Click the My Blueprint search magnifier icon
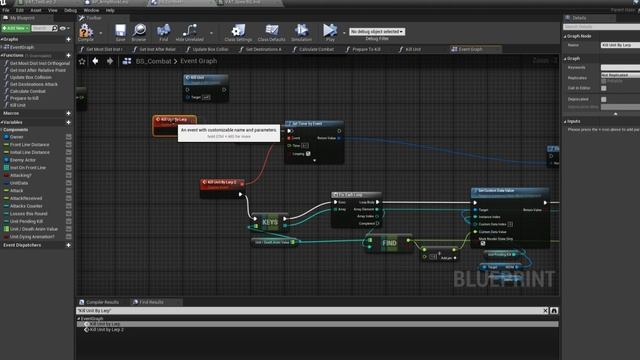The width and height of the screenshot is (640, 360). coord(55,28)
